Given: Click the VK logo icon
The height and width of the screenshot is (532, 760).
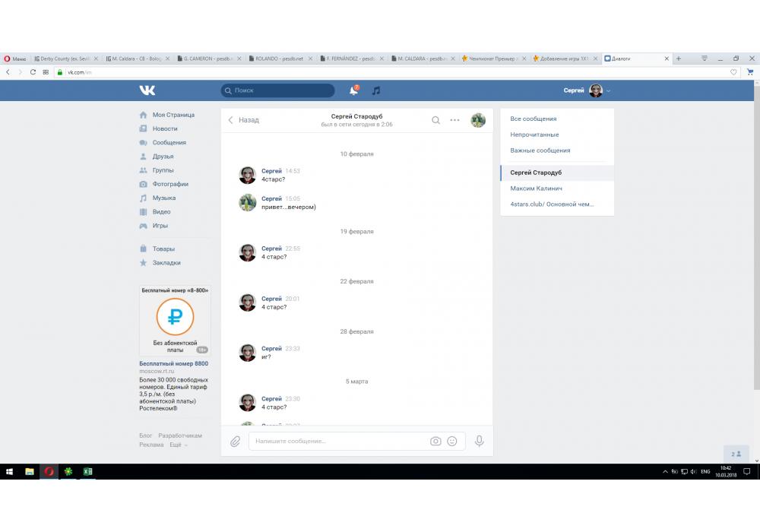Looking at the screenshot, I should (147, 90).
